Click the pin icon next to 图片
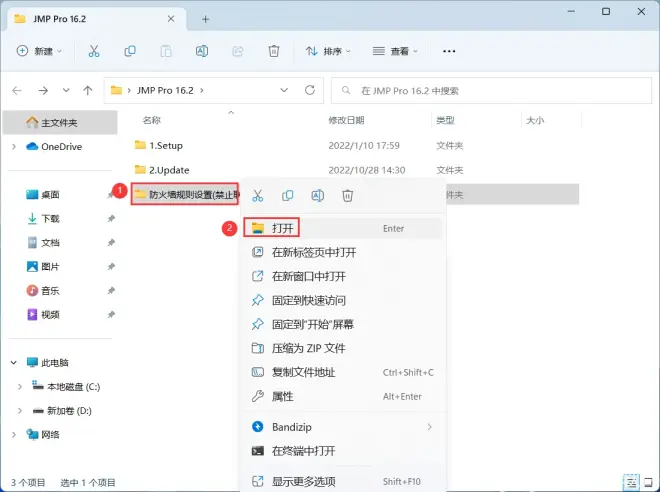This screenshot has height=492, width=660. [x=111, y=266]
